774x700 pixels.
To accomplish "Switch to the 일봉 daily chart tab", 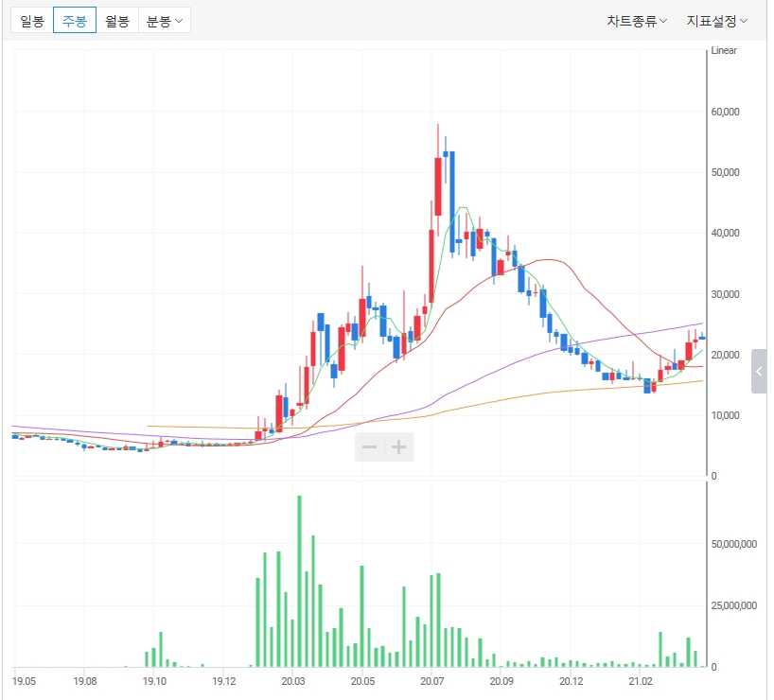I will point(32,21).
